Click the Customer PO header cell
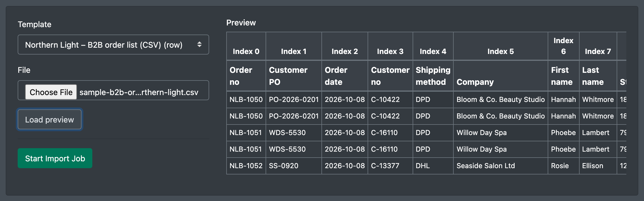Screen dimensions: 644x201 294,76
